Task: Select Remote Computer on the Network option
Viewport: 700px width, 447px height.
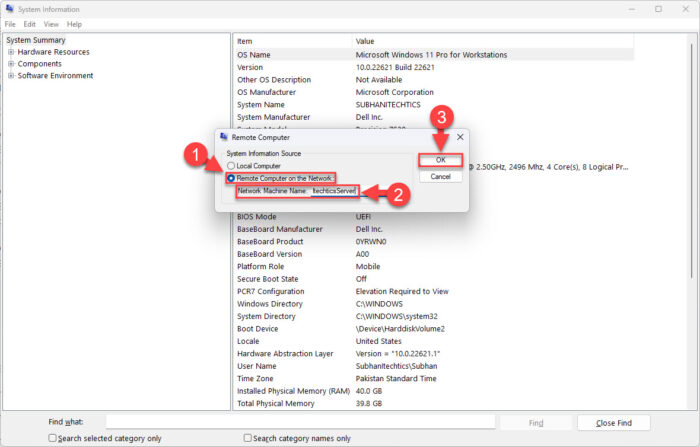Action: point(231,178)
